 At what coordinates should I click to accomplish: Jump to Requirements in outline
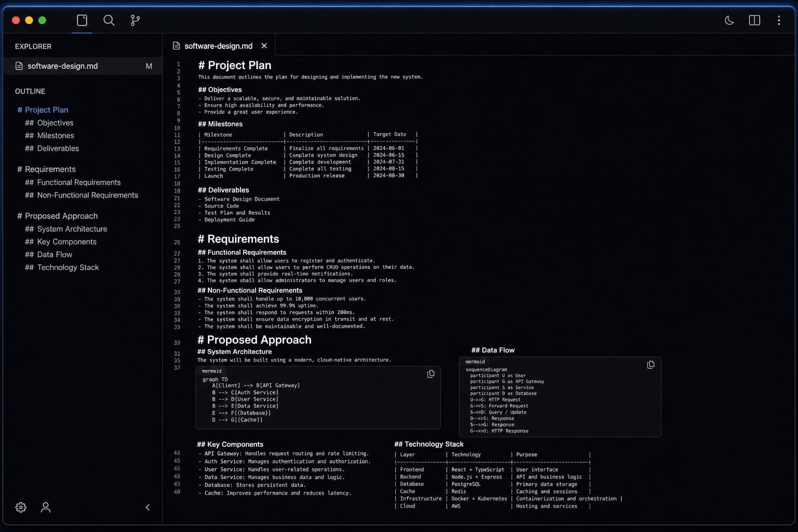pyautogui.click(x=46, y=169)
